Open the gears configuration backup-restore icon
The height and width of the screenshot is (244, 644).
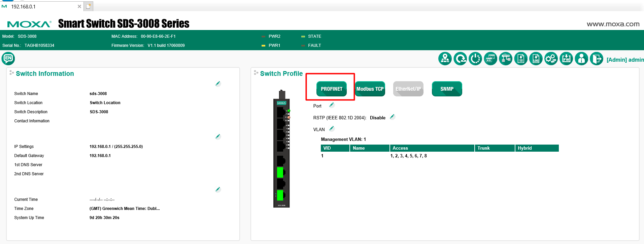(551, 59)
